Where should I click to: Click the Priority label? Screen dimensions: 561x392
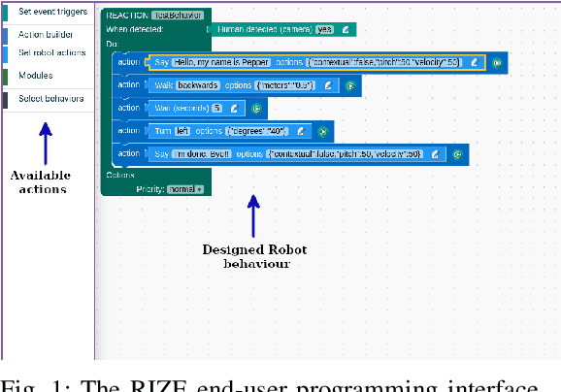click(149, 189)
